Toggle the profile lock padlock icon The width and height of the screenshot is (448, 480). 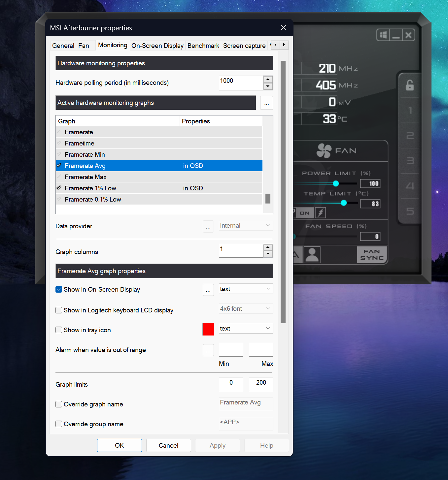(x=410, y=85)
